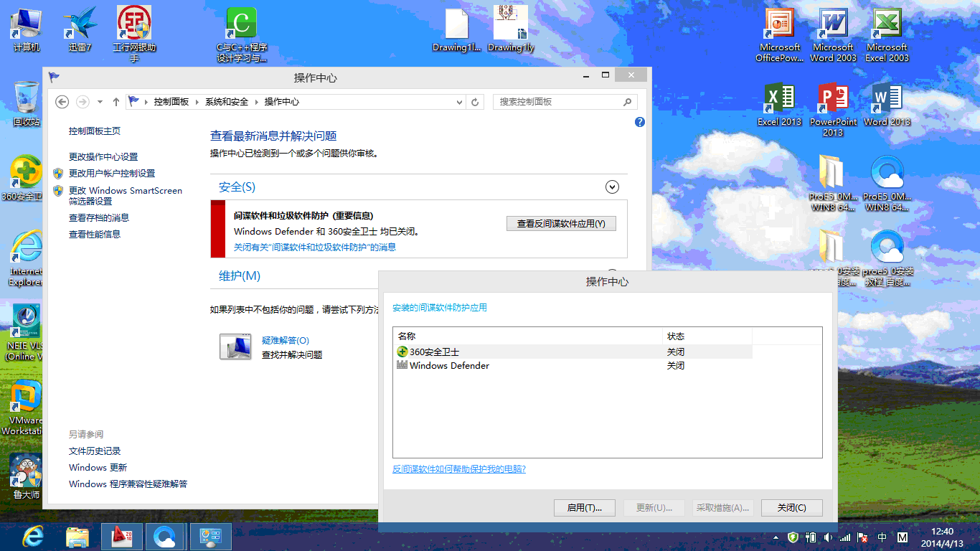Launch Word 2013 from the desktop
The height and width of the screenshot is (551, 980).
click(887, 104)
